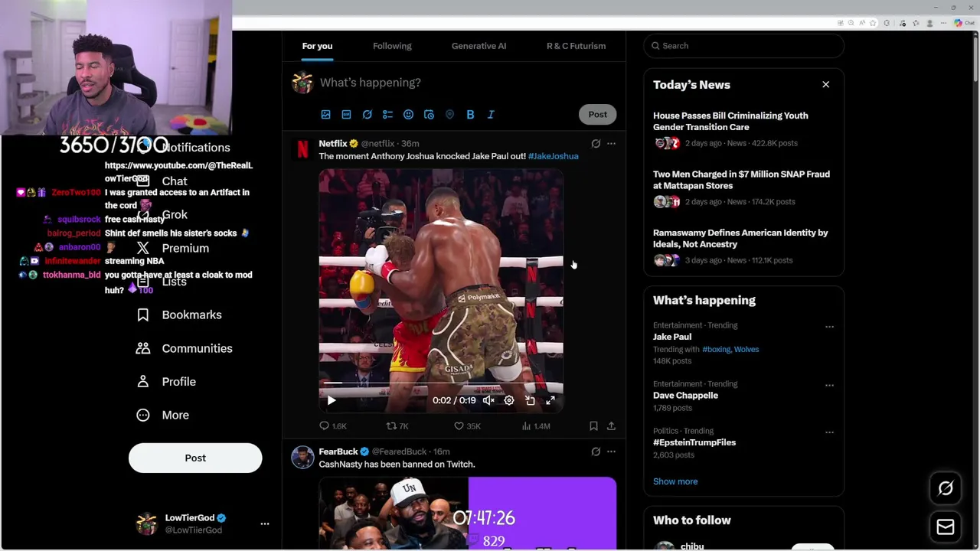This screenshot has height=551, width=980.
Task: Switch to the Following tab
Action: (392, 46)
